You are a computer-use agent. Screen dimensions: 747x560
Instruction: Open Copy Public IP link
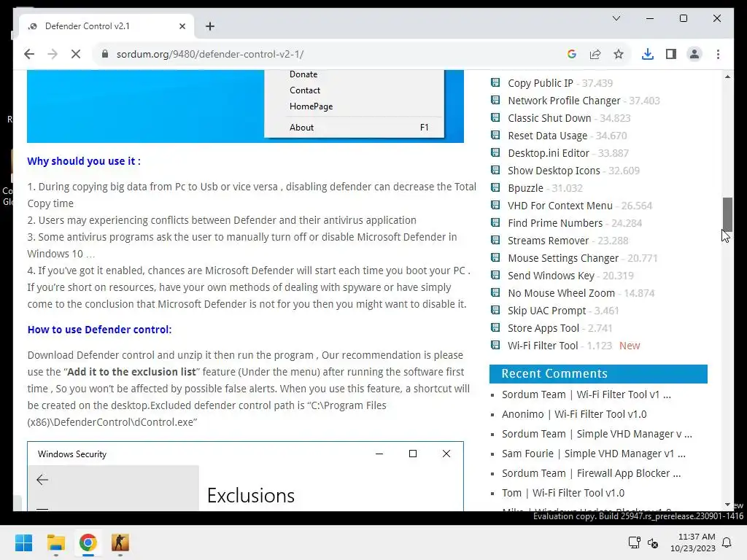pos(541,83)
